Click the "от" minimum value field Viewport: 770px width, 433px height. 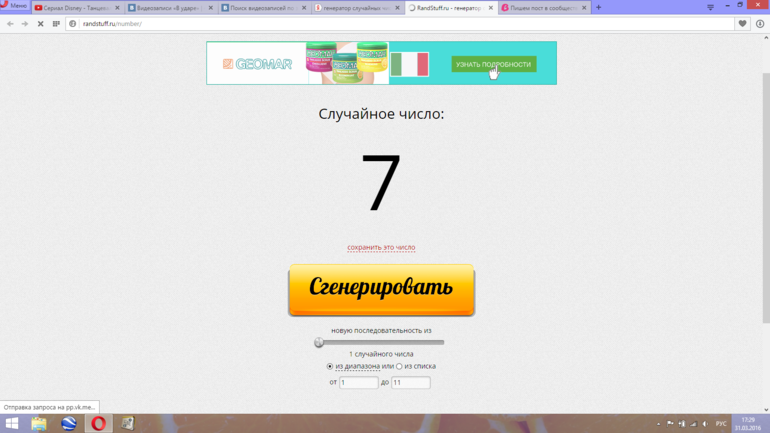tap(358, 383)
